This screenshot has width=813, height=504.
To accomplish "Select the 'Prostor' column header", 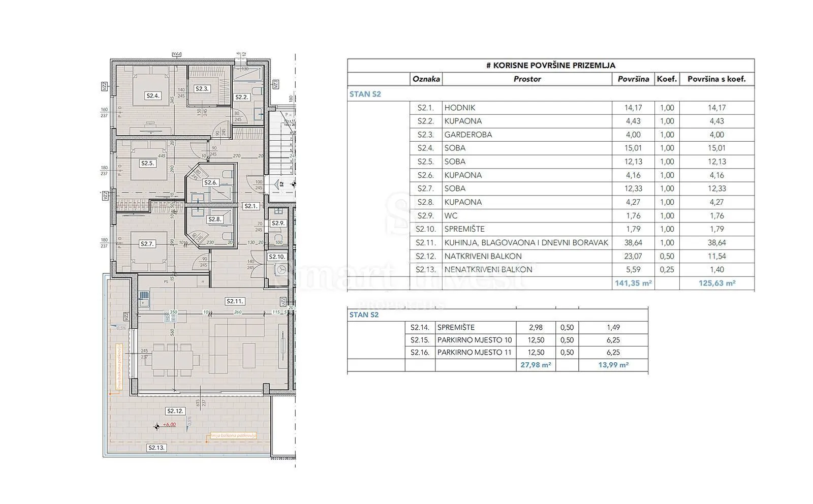I will click(x=527, y=79).
